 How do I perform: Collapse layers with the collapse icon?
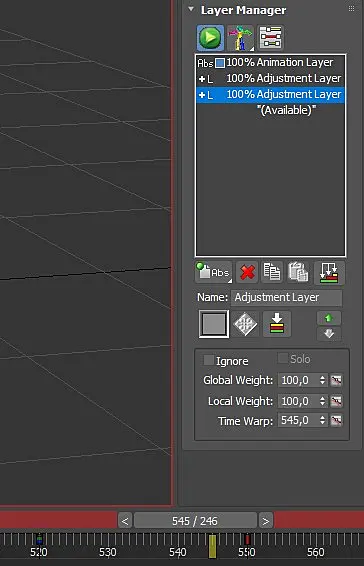tap(329, 273)
